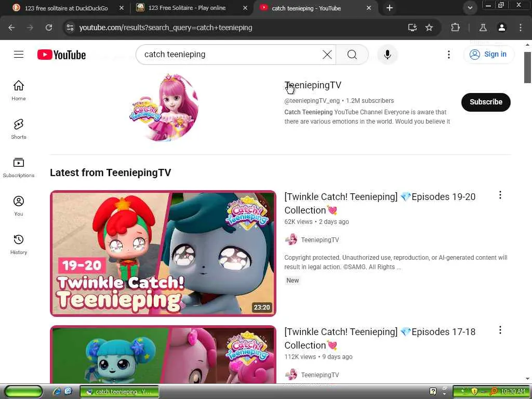Image resolution: width=532 pixels, height=399 pixels.
Task: Click the page vertical scrollbar thumb
Action: (x=527, y=67)
